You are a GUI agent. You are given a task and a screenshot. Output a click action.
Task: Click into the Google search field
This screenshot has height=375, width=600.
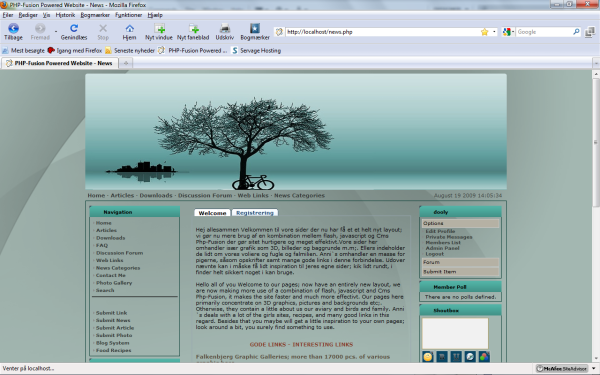click(x=544, y=32)
